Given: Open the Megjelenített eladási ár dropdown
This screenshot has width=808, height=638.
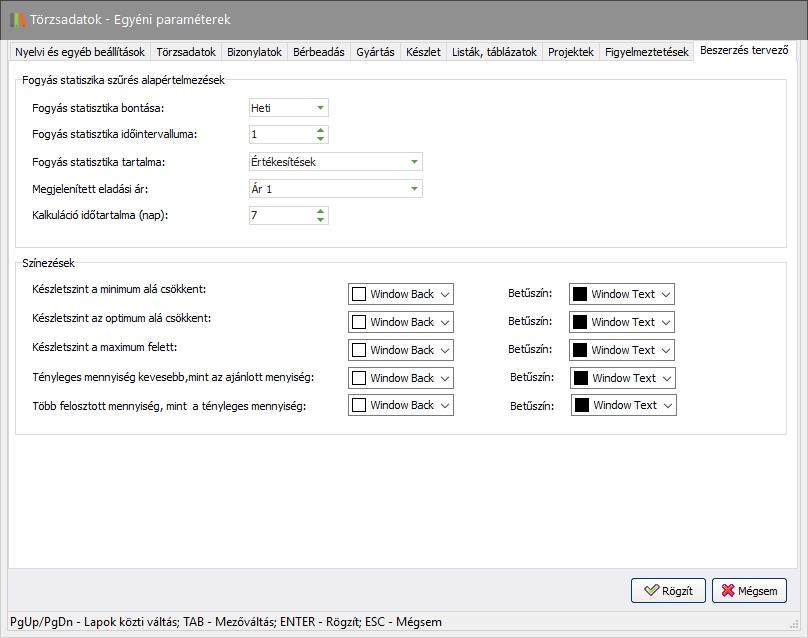Looking at the screenshot, I should pyautogui.click(x=414, y=189).
